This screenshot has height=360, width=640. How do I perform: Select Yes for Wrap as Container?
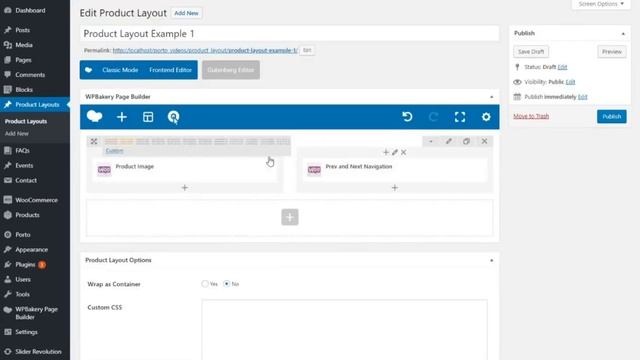205,284
